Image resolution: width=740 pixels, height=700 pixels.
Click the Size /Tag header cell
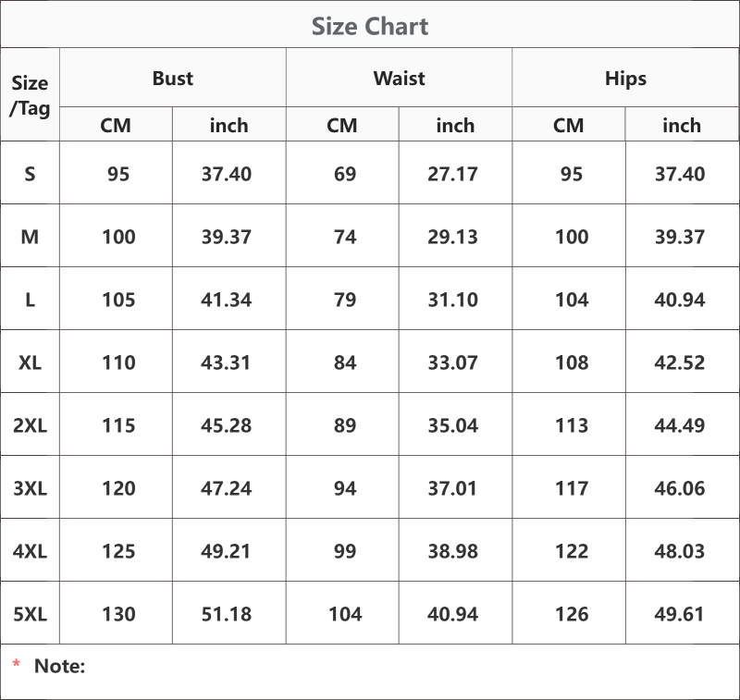coord(30,96)
